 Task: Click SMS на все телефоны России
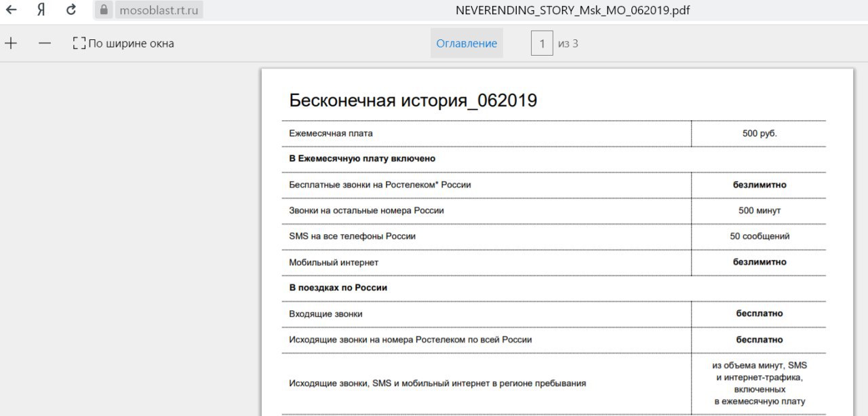coord(352,236)
